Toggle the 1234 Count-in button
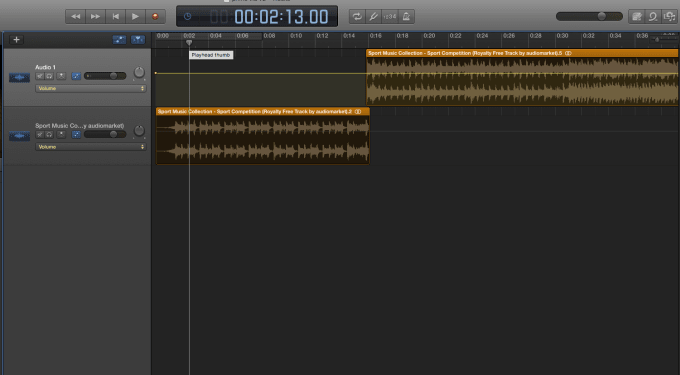This screenshot has width=680, height=375. (x=390, y=16)
